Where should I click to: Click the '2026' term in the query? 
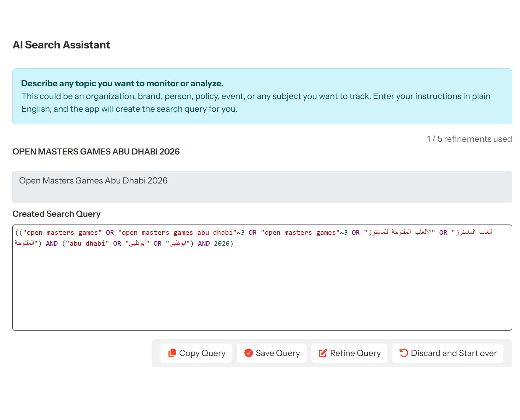[222, 244]
